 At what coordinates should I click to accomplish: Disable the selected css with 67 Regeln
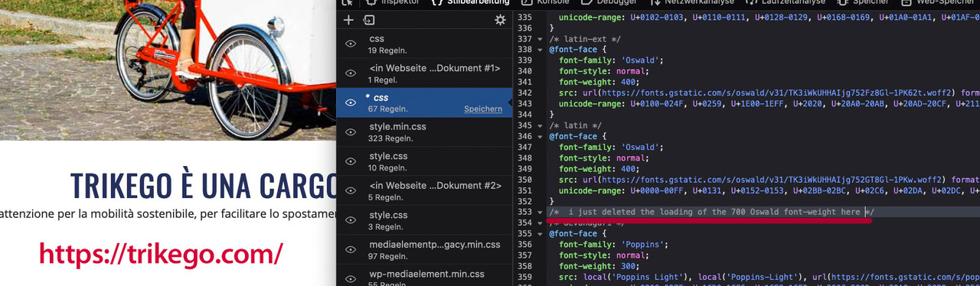click(351, 102)
